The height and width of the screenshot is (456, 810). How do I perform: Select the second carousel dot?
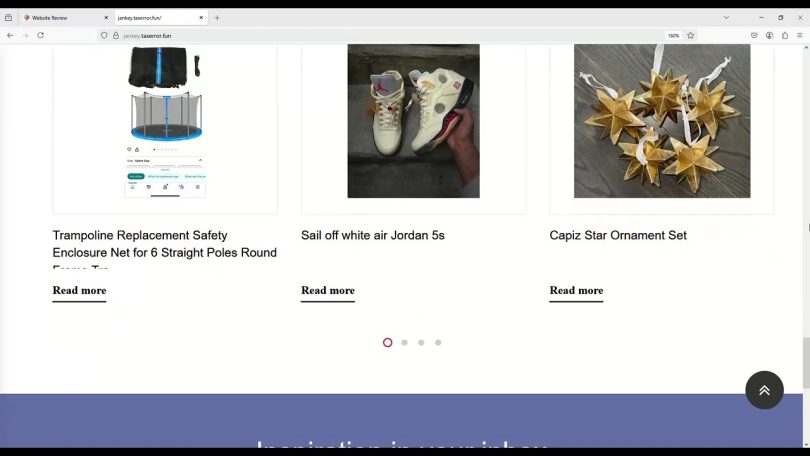[x=404, y=342]
